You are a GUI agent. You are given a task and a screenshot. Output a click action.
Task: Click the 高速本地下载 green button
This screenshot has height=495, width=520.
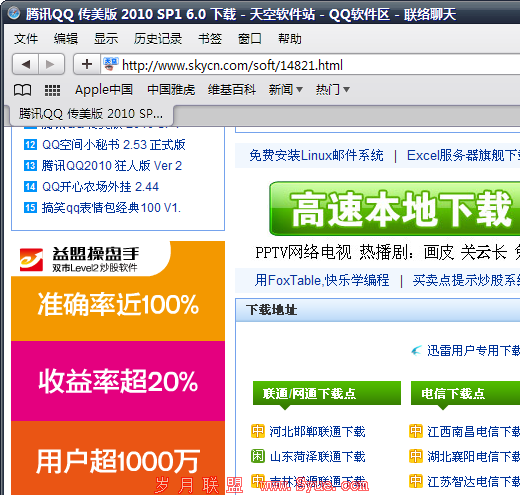point(395,209)
